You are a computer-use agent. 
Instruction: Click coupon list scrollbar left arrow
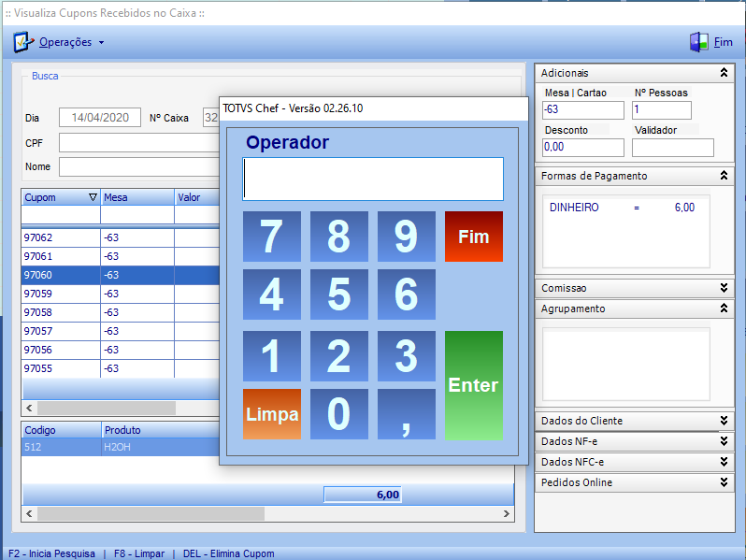point(30,409)
